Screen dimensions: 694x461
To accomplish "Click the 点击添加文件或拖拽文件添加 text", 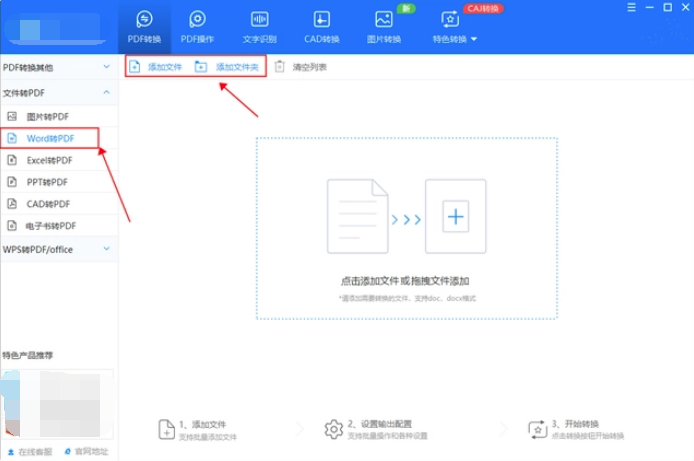I will tap(405, 281).
